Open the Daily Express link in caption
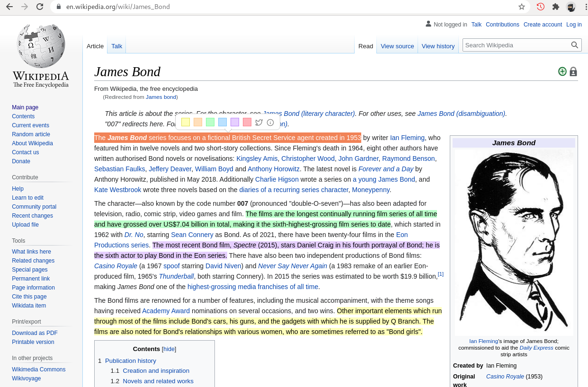The image size is (588, 387). [536, 348]
